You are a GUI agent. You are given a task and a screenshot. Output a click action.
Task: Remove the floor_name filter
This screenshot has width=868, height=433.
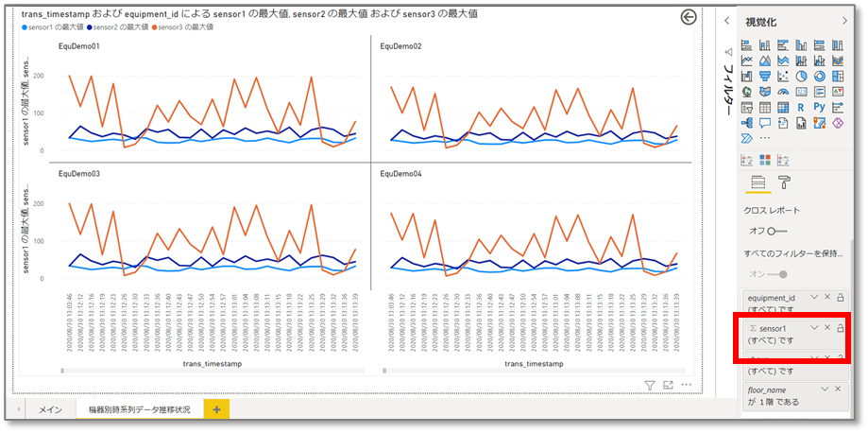pos(838,390)
